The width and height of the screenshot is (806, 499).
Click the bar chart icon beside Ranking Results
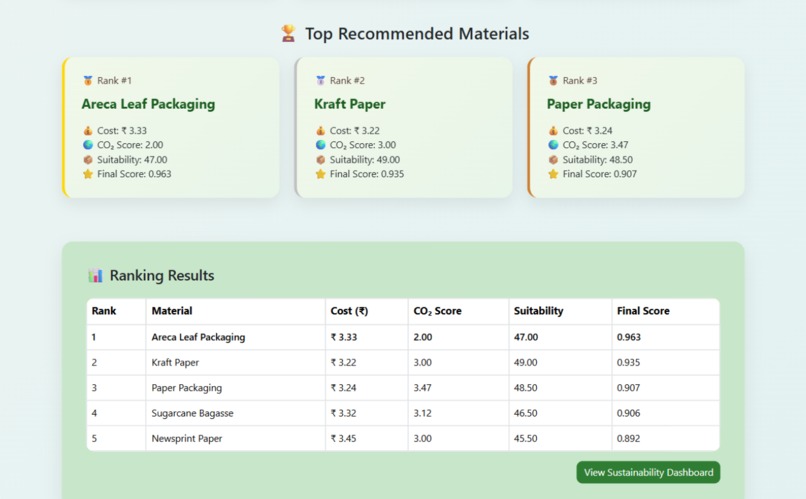click(95, 275)
